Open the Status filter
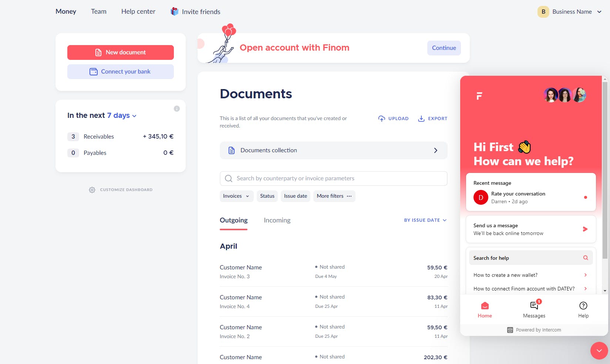Image resolution: width=610 pixels, height=364 pixels. click(267, 196)
